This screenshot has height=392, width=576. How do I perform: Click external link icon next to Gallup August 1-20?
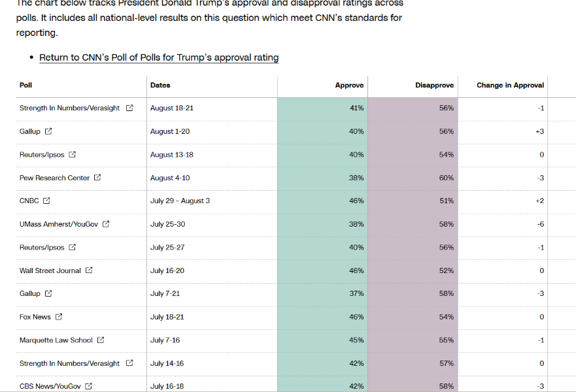(48, 131)
